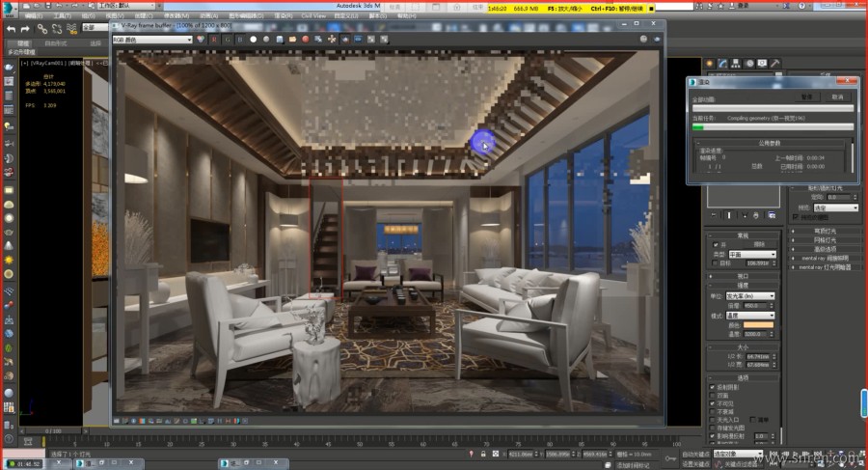Click 取消 (Cancel) button in render dialog
868x470 pixels.
(x=837, y=97)
